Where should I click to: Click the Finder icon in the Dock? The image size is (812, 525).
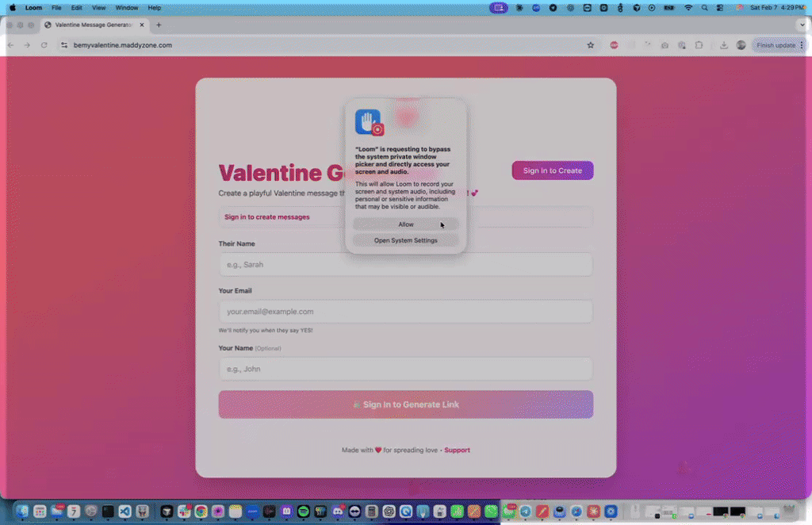pyautogui.click(x=21, y=512)
